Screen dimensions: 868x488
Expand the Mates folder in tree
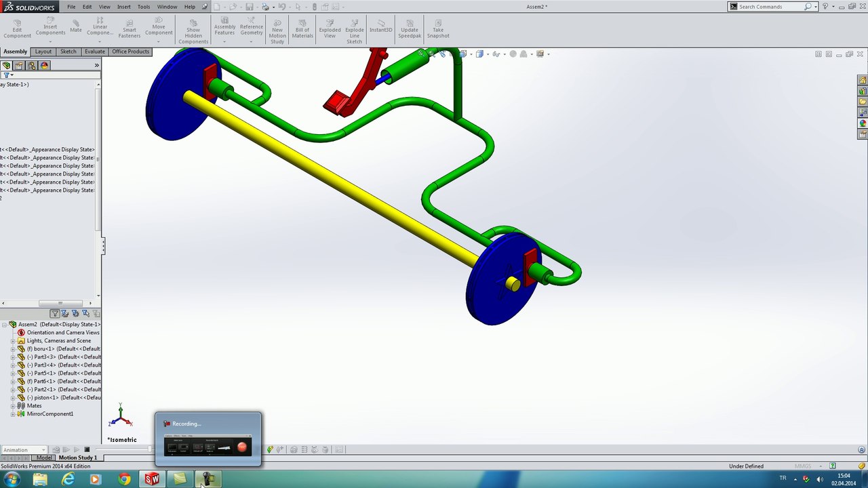pos(13,406)
